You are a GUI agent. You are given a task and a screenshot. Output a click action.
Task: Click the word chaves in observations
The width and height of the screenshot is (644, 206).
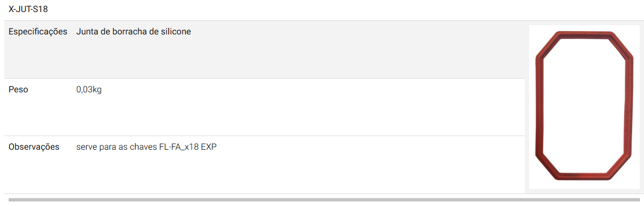(144, 147)
